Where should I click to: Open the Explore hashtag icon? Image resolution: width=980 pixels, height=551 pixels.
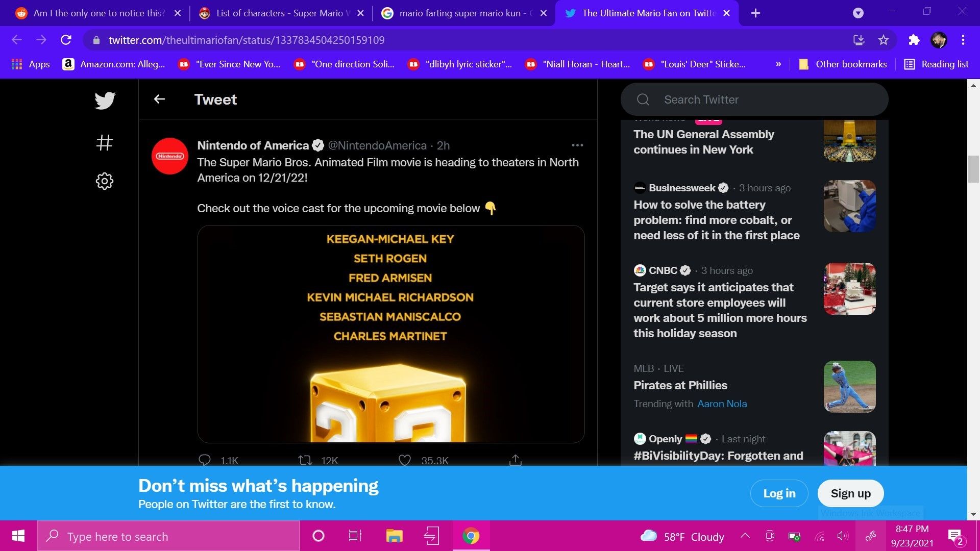(x=105, y=143)
